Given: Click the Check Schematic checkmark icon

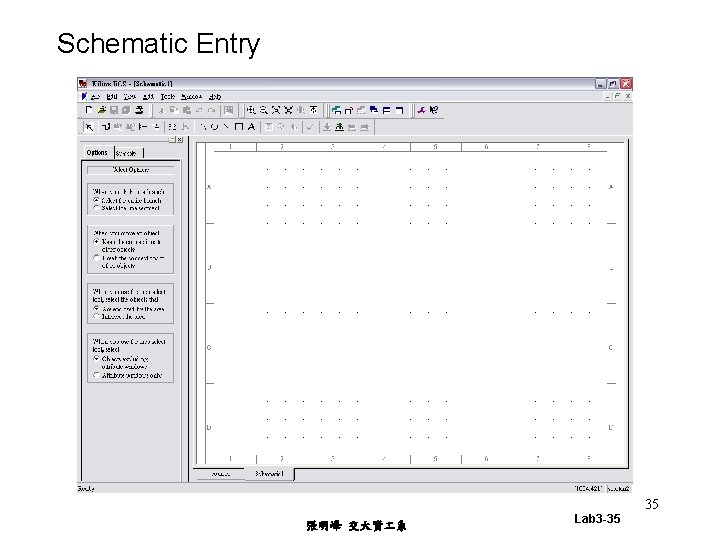Looking at the screenshot, I should tap(310, 127).
